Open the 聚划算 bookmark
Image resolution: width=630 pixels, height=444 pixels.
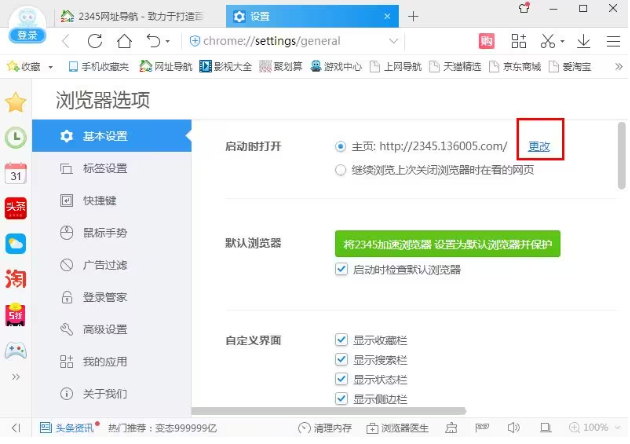(x=281, y=67)
